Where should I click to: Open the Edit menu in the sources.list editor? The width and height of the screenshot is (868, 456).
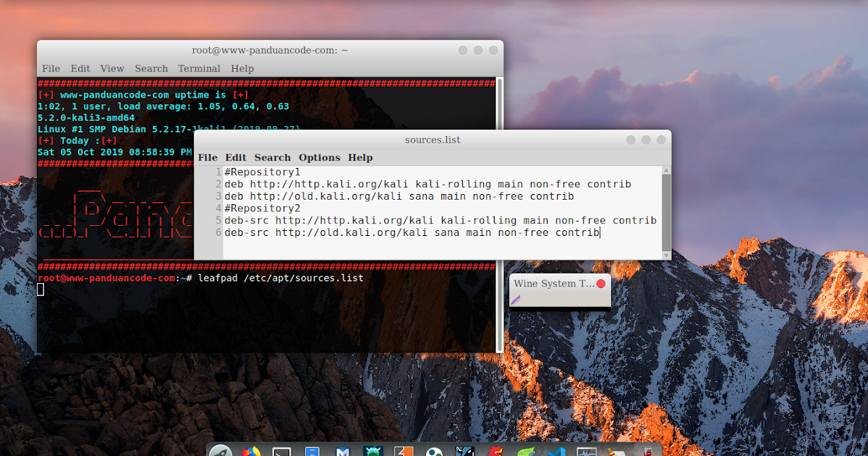click(x=236, y=158)
